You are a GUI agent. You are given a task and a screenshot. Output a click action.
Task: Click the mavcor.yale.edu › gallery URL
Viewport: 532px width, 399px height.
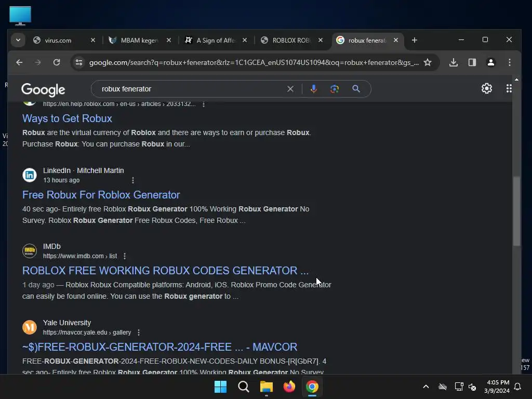coord(87,332)
